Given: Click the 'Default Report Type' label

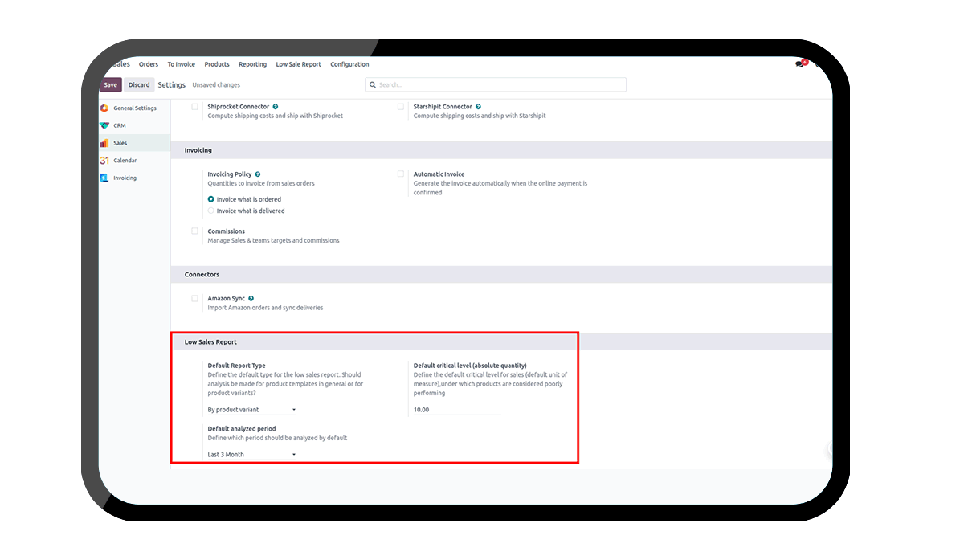Looking at the screenshot, I should click(236, 366).
